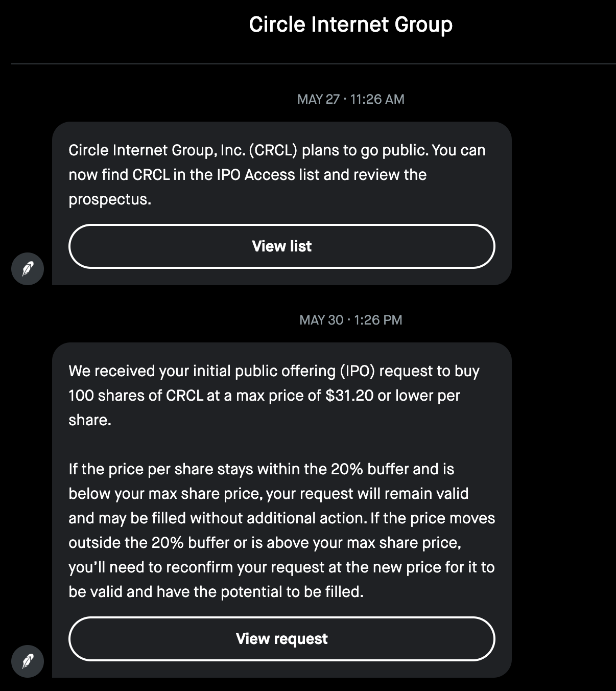Click the 100 shares of CRCL text
Viewport: 616px width, 691px height.
click(x=136, y=396)
